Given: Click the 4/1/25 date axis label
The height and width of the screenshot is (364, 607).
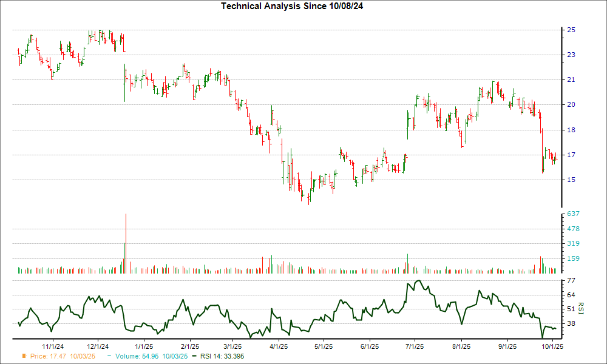Looking at the screenshot, I should tap(279, 346).
